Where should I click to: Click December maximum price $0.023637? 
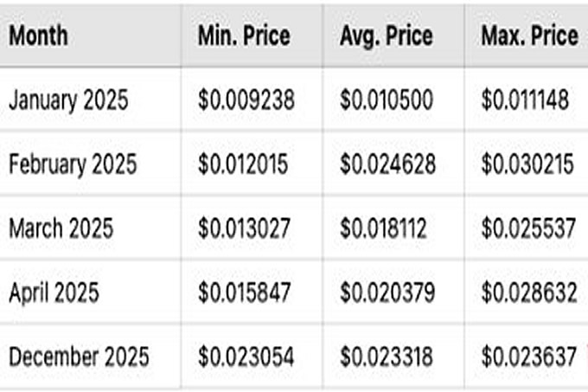click(x=529, y=357)
